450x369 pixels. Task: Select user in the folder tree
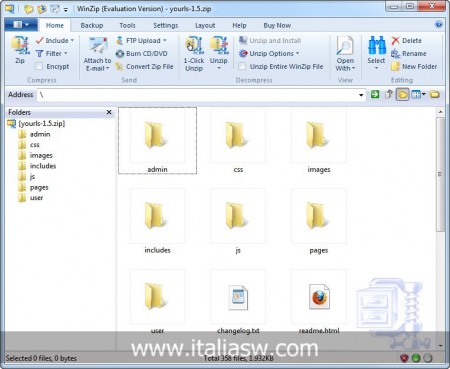tap(31, 198)
